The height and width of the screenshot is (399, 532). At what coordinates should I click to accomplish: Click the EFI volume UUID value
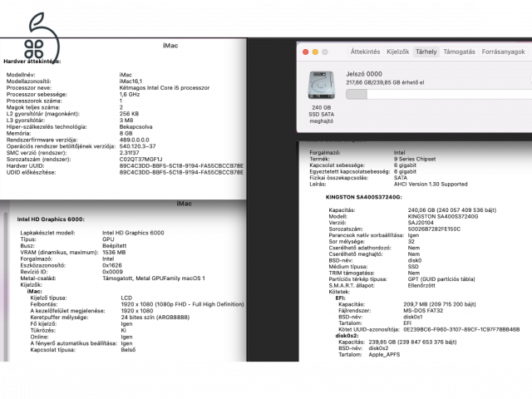click(461, 329)
